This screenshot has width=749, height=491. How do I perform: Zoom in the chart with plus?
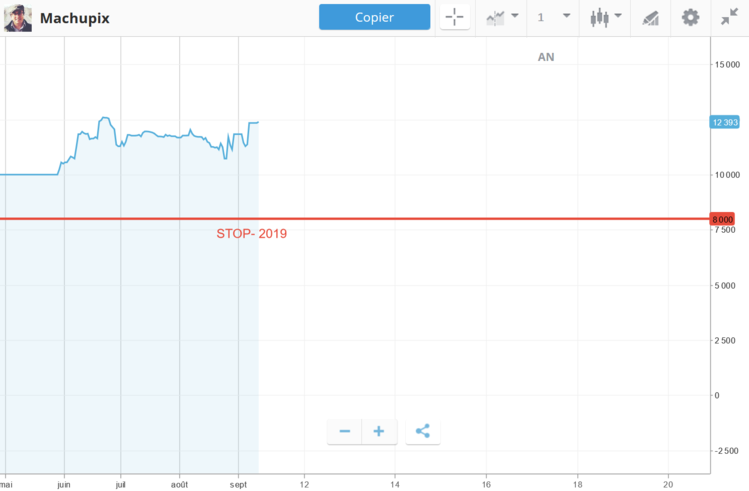(x=379, y=431)
